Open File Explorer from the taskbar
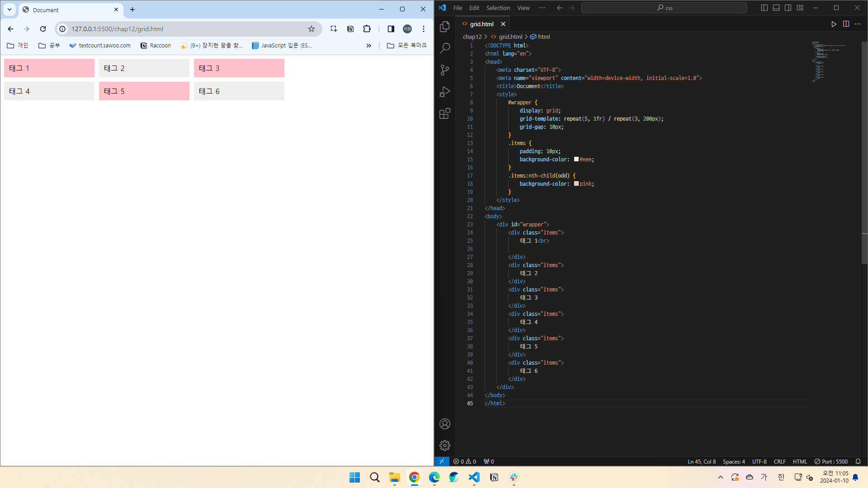The height and width of the screenshot is (488, 868). click(x=395, y=477)
